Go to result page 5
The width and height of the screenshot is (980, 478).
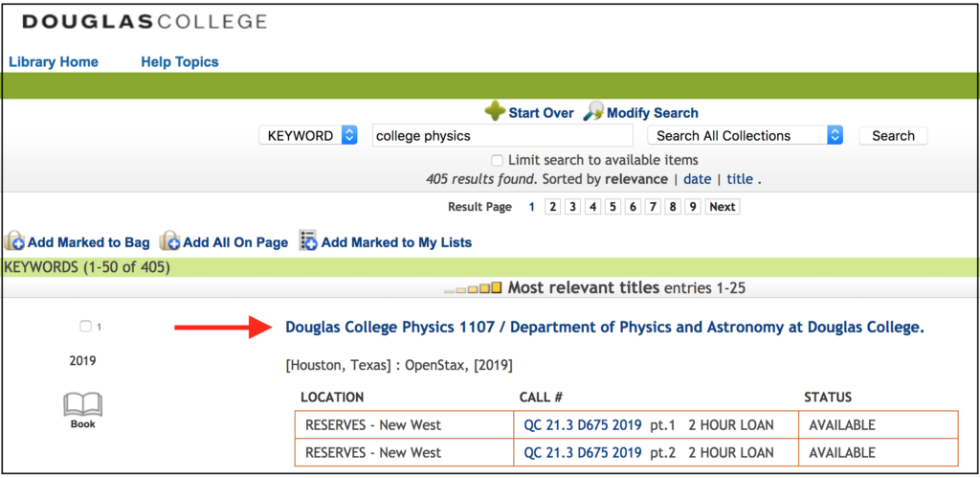612,207
